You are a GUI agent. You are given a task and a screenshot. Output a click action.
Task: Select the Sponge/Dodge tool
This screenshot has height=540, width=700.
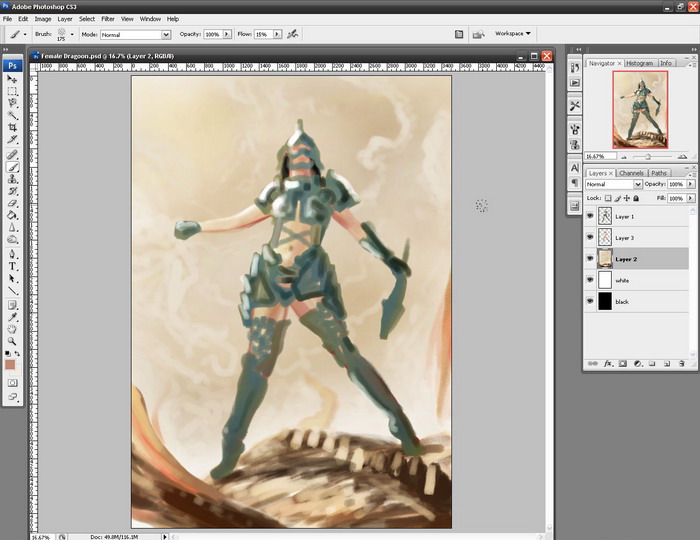coord(12,240)
